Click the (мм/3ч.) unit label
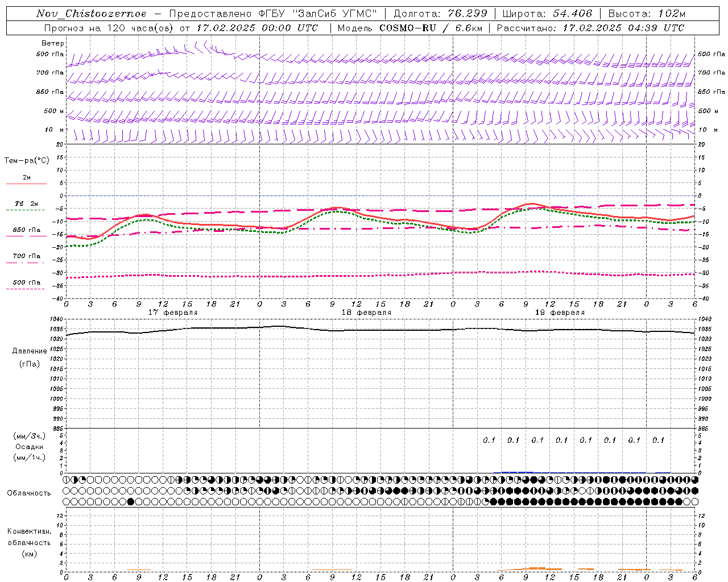 coord(30,436)
